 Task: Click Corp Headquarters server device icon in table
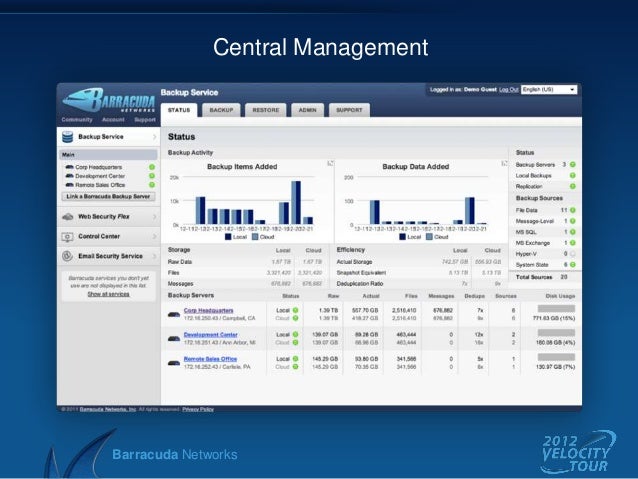pos(174,314)
